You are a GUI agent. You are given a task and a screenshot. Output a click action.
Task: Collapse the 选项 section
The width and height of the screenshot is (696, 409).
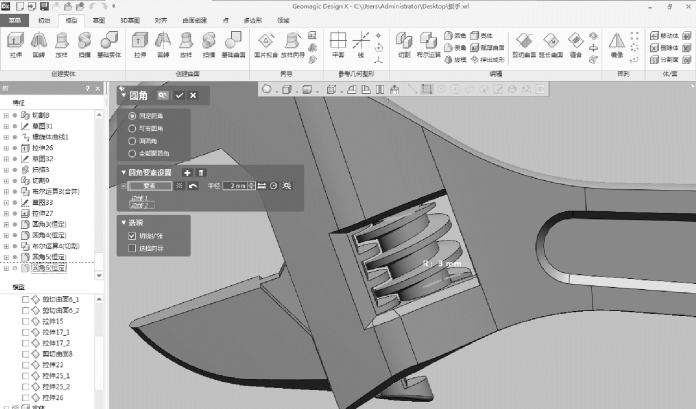tap(123, 222)
